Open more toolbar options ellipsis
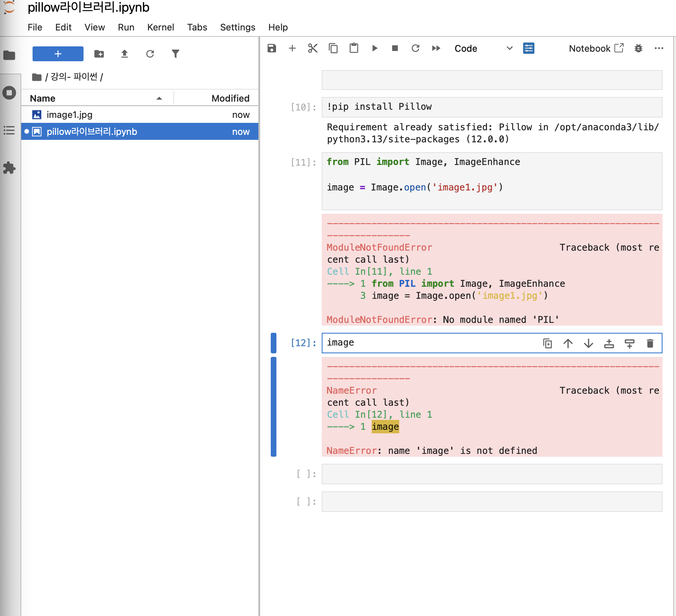 coord(659,48)
